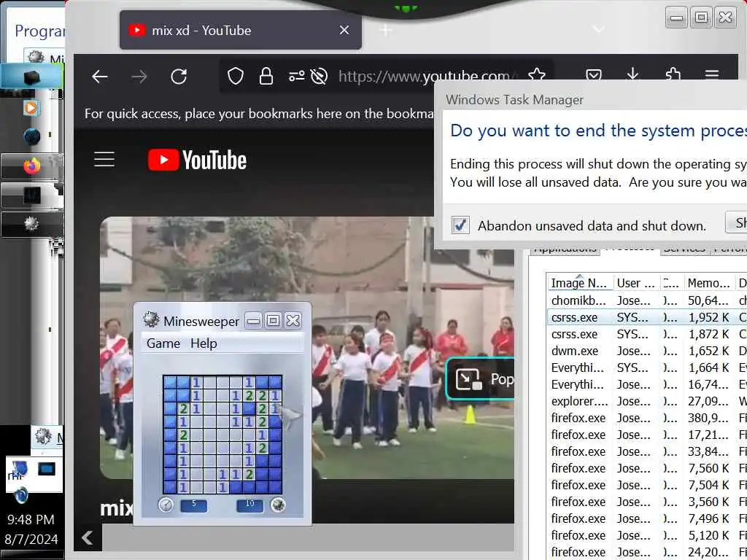Select csrss.exe row using 1,952 K
The image size is (747, 560).
647,317
